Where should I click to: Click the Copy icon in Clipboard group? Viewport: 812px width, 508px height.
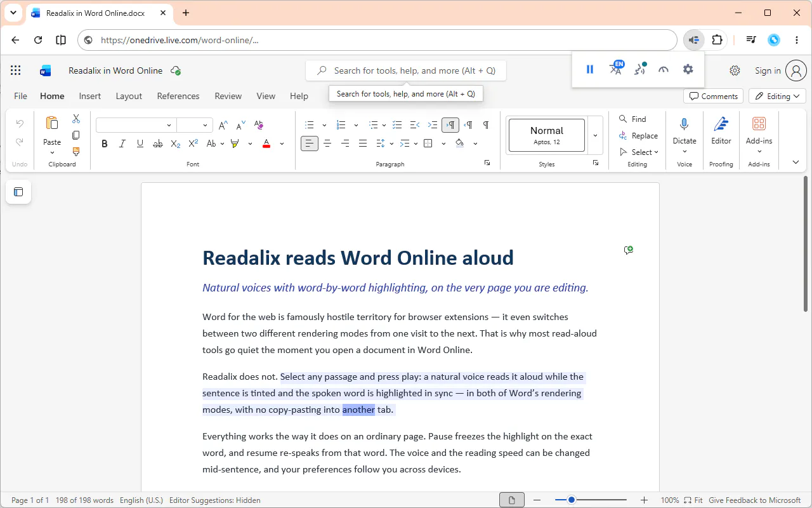[x=76, y=135]
